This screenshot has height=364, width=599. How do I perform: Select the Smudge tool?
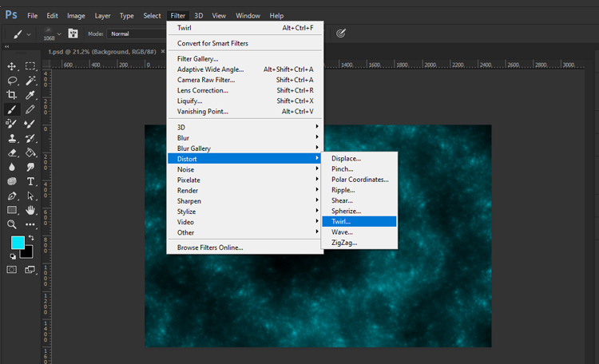(x=30, y=167)
